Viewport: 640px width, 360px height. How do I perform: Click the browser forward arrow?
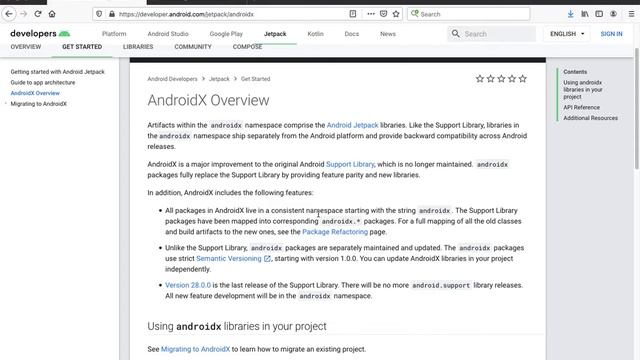pos(23,14)
